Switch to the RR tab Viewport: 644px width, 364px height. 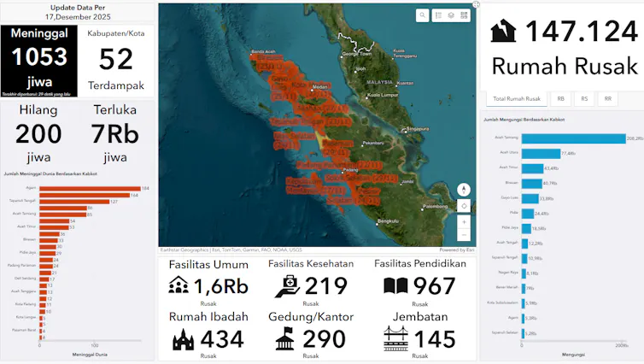(608, 99)
